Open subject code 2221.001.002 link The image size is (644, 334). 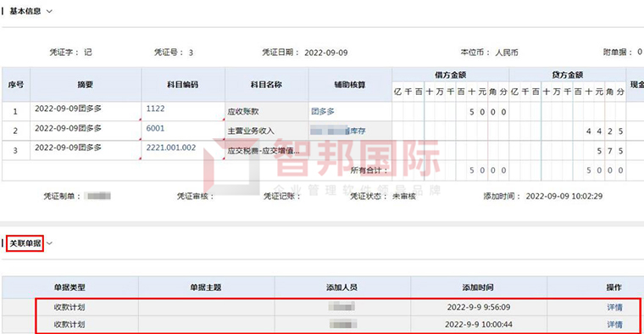pyautogui.click(x=171, y=148)
